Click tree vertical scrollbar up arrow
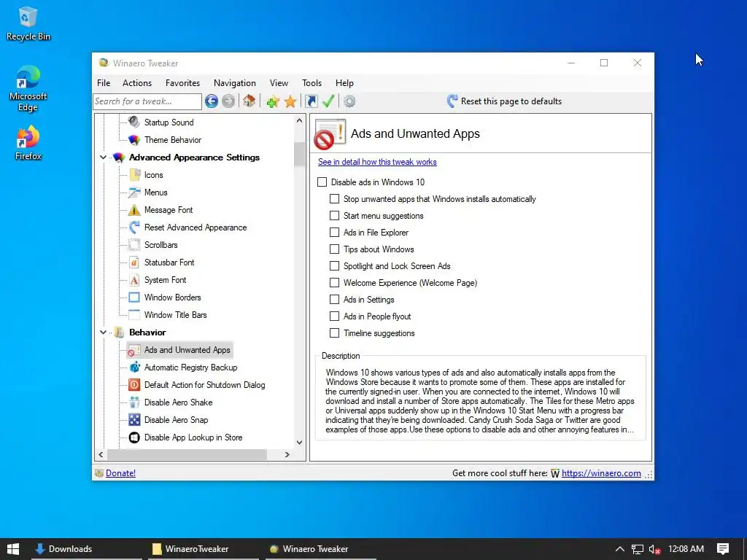This screenshot has width=747, height=560. [299, 120]
